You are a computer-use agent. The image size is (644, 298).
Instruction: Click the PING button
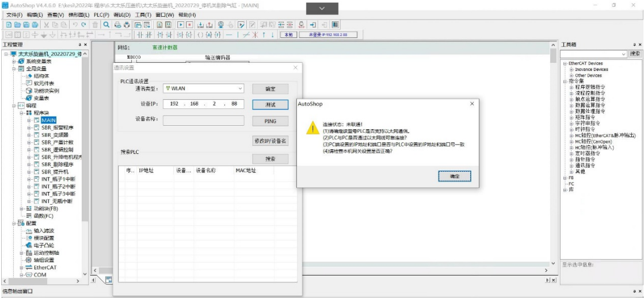pos(270,121)
